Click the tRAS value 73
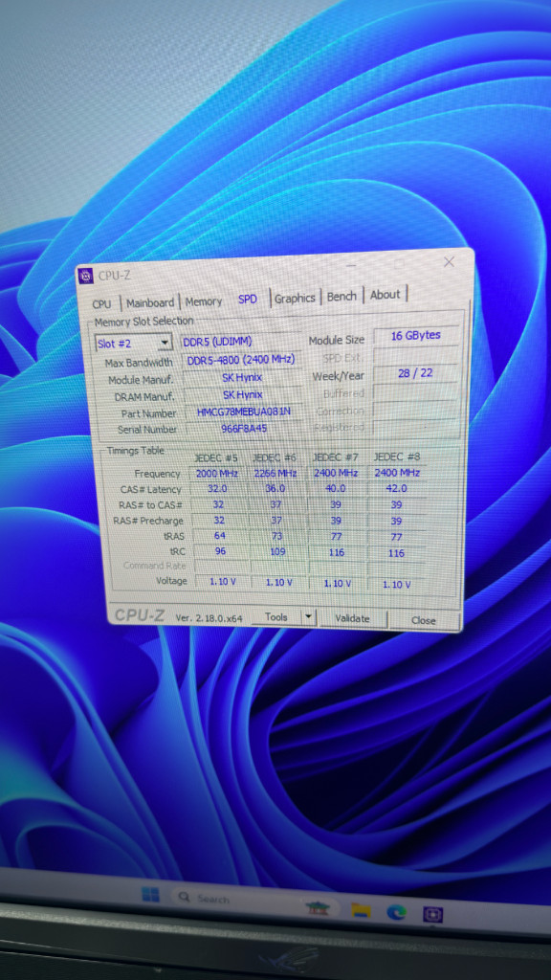The height and width of the screenshot is (980, 551). coord(276,536)
